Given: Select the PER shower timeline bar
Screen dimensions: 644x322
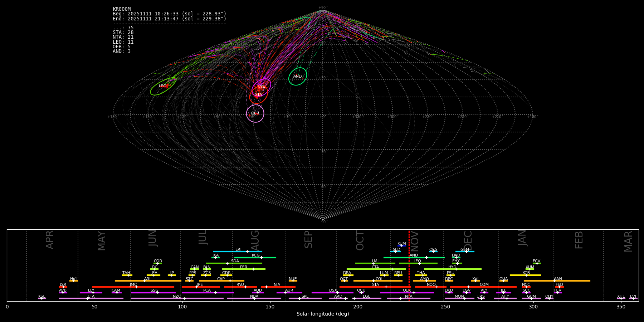Looking at the screenshot, I should click(x=244, y=269).
